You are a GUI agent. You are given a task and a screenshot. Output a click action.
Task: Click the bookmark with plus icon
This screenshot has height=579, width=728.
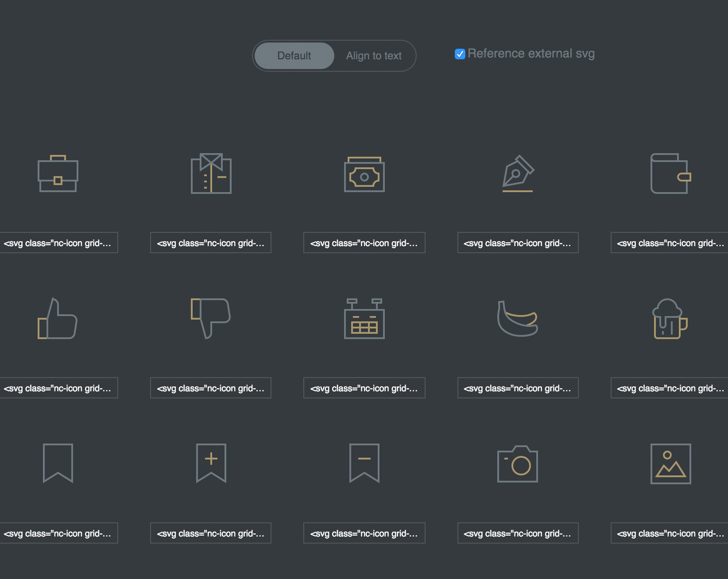click(211, 463)
